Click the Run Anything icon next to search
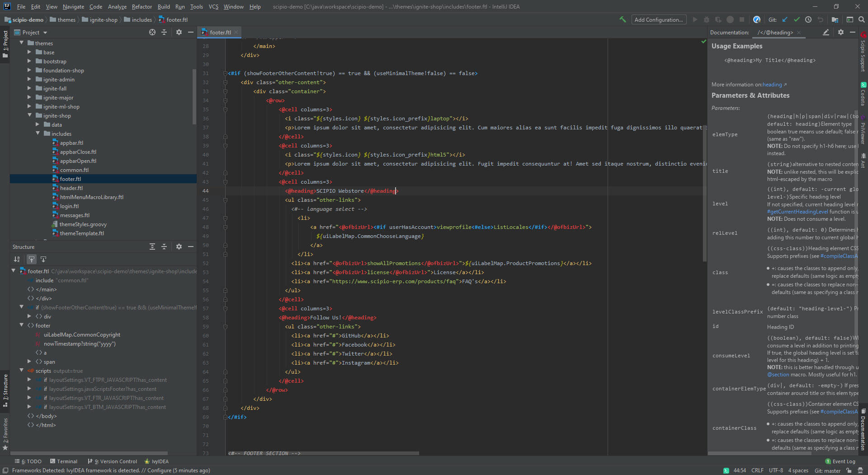The image size is (868, 475). tap(850, 19)
